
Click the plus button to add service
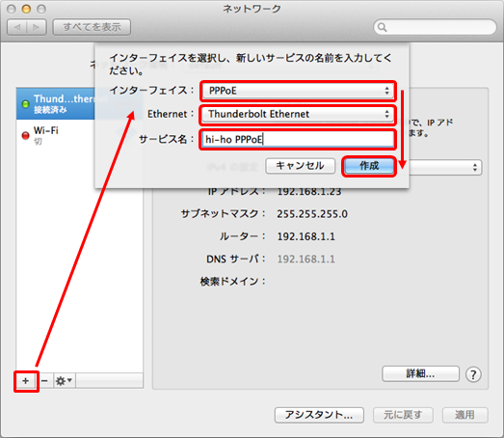click(x=26, y=381)
